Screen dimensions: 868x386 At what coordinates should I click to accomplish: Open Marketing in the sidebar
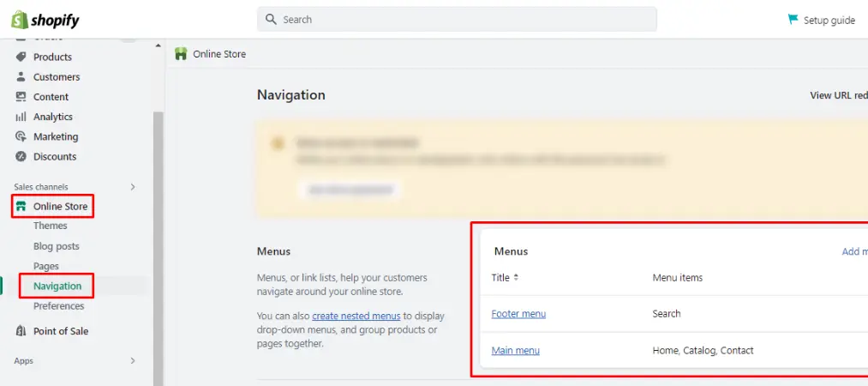click(56, 136)
